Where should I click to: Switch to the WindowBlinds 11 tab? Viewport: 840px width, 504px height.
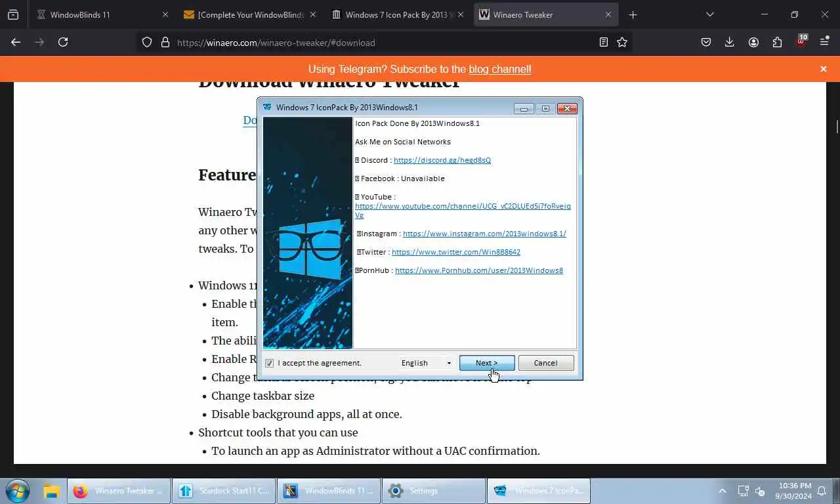(x=98, y=14)
